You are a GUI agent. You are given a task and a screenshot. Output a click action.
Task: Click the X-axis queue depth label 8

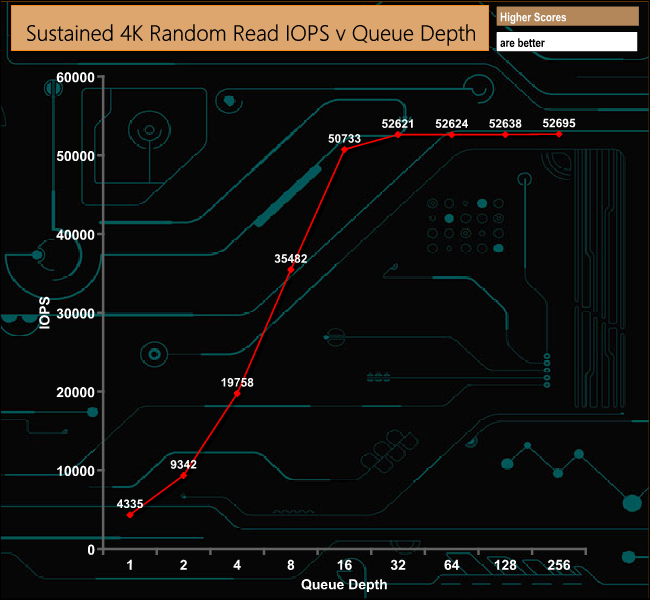(x=291, y=565)
